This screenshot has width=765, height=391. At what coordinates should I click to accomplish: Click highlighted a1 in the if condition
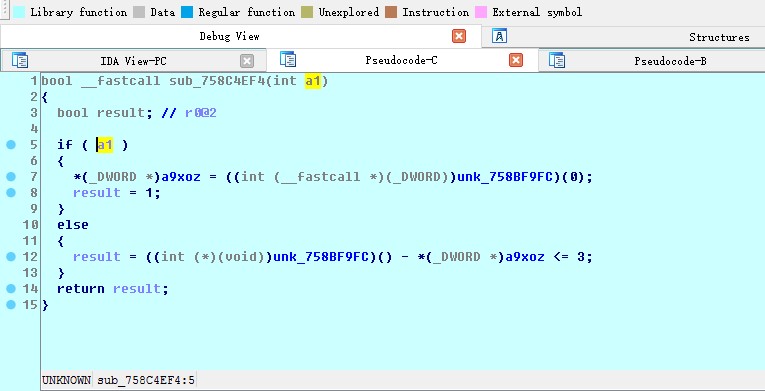[x=105, y=145]
